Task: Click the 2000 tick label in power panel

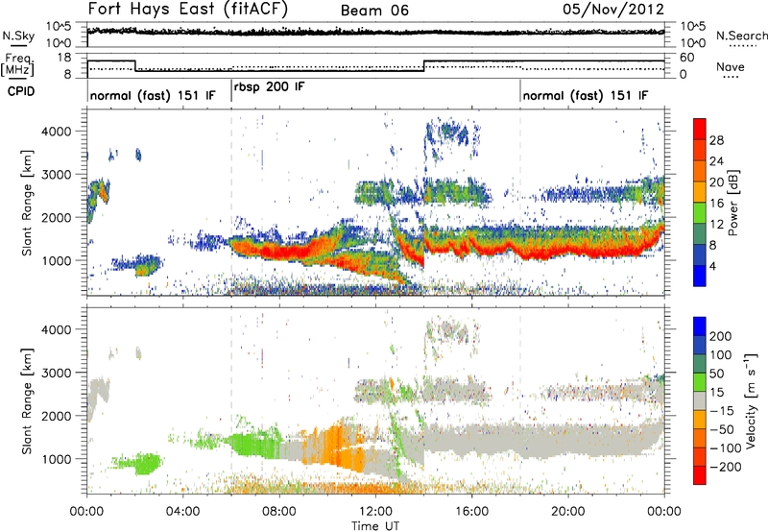Action: click(56, 217)
